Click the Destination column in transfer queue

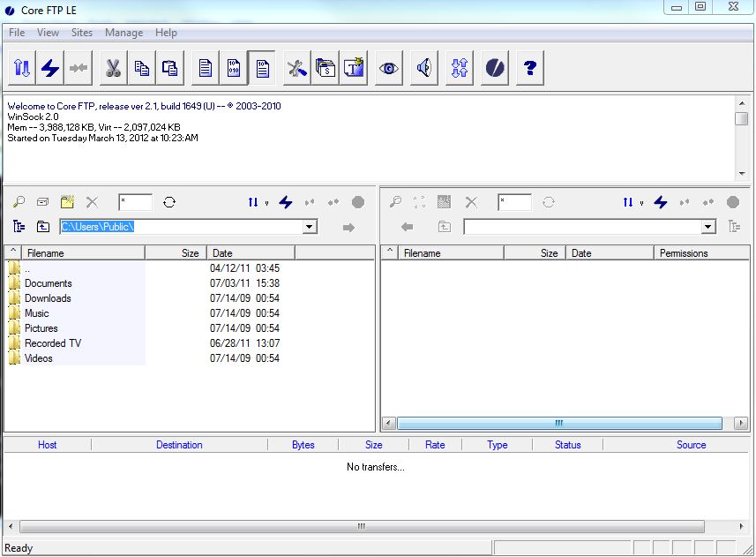click(179, 445)
